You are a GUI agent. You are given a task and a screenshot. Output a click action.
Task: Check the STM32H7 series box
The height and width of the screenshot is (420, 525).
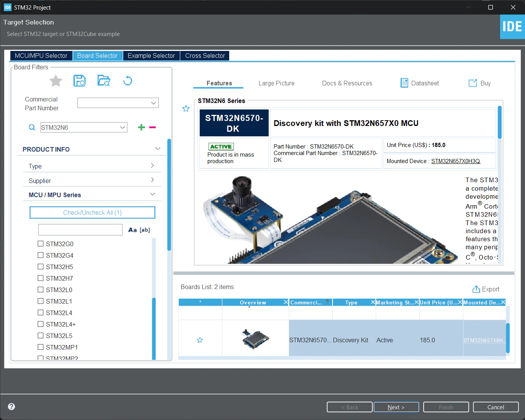[41, 278]
